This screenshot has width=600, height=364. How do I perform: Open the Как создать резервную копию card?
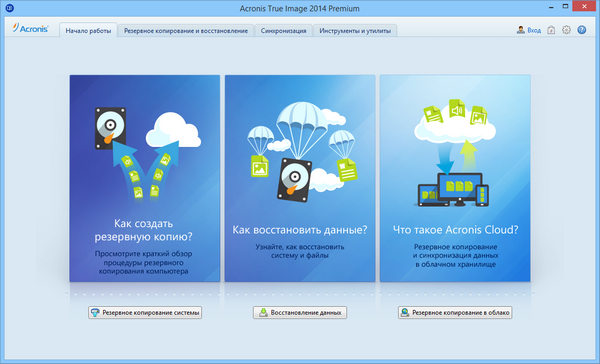click(x=145, y=178)
